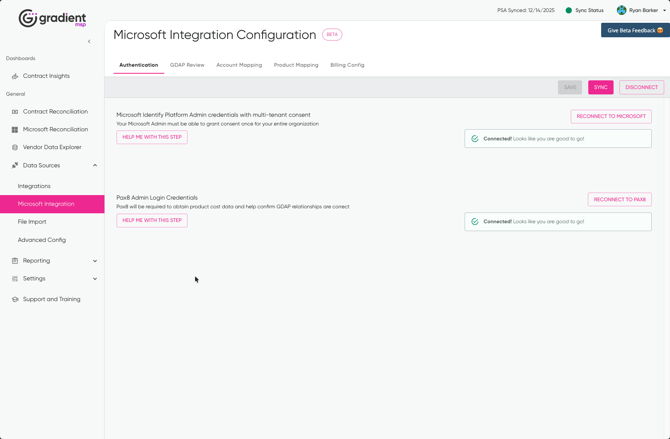The height and width of the screenshot is (439, 670).
Task: Click the green Sync Status indicator
Action: click(x=569, y=10)
